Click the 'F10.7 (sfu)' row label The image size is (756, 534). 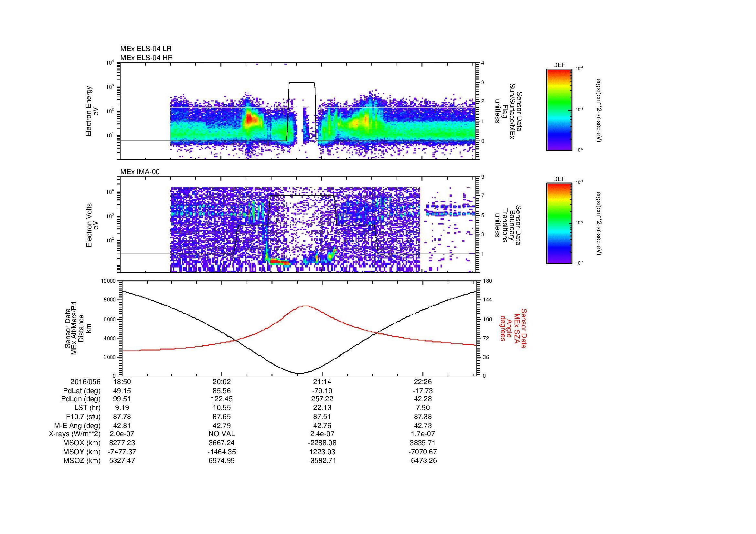[x=83, y=417]
